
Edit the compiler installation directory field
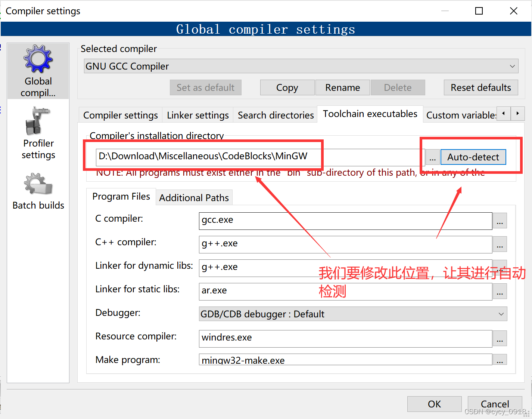(x=260, y=157)
